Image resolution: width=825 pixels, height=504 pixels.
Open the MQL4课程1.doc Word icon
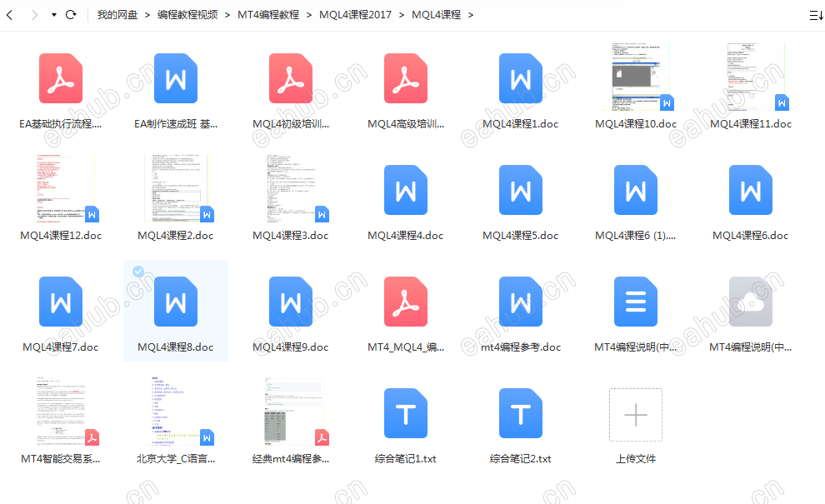click(521, 78)
